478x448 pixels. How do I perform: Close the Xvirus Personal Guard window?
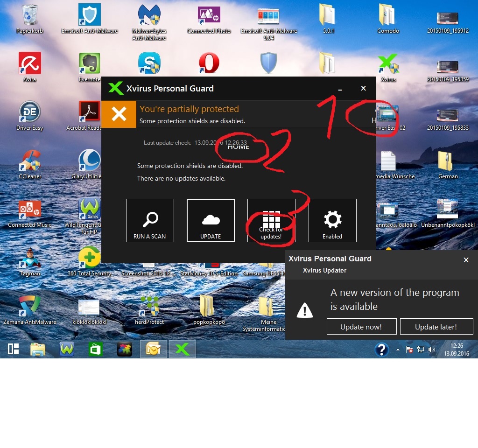point(363,88)
